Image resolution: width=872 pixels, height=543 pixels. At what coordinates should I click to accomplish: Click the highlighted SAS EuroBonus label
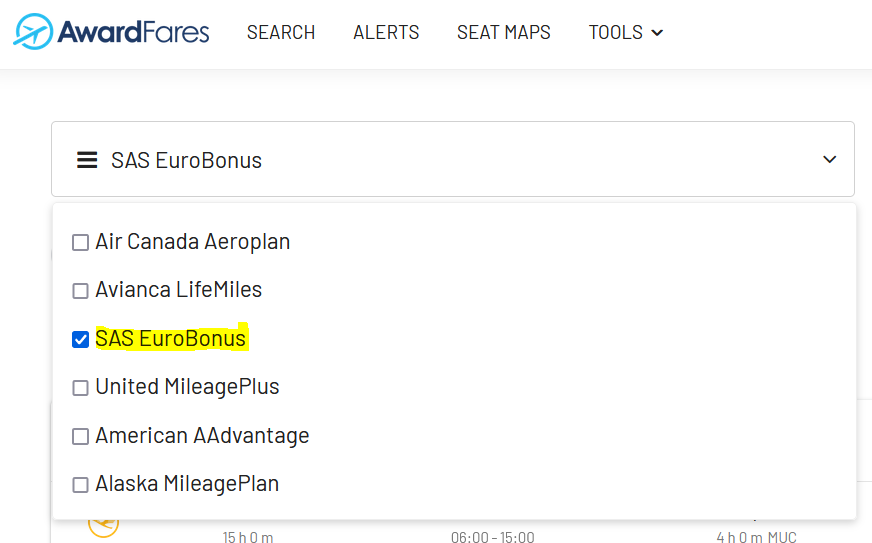[x=171, y=339]
